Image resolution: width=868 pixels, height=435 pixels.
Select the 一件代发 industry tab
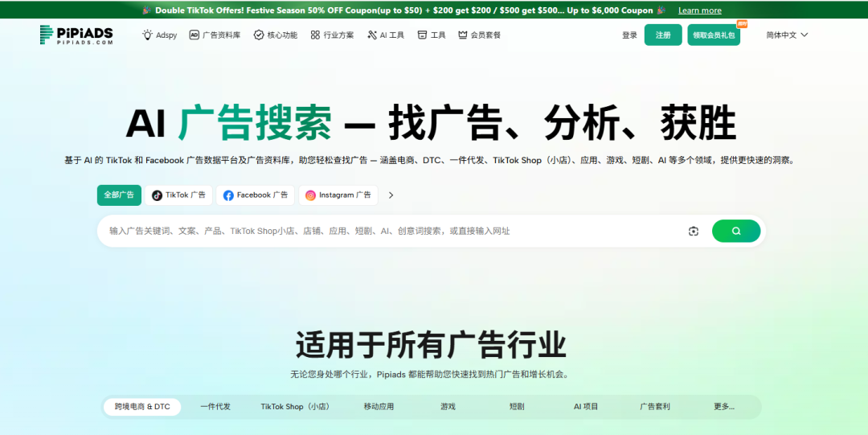tap(215, 407)
